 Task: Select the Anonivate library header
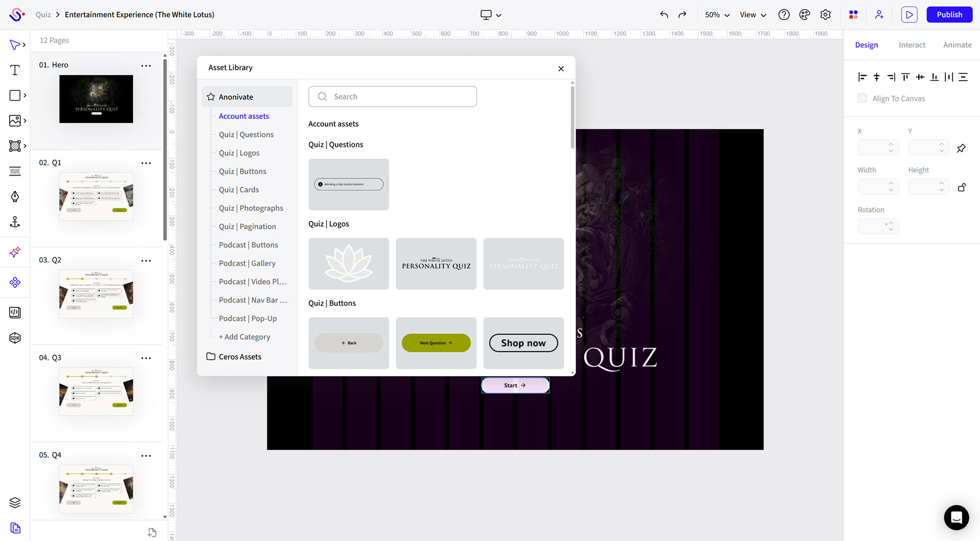[x=247, y=97]
